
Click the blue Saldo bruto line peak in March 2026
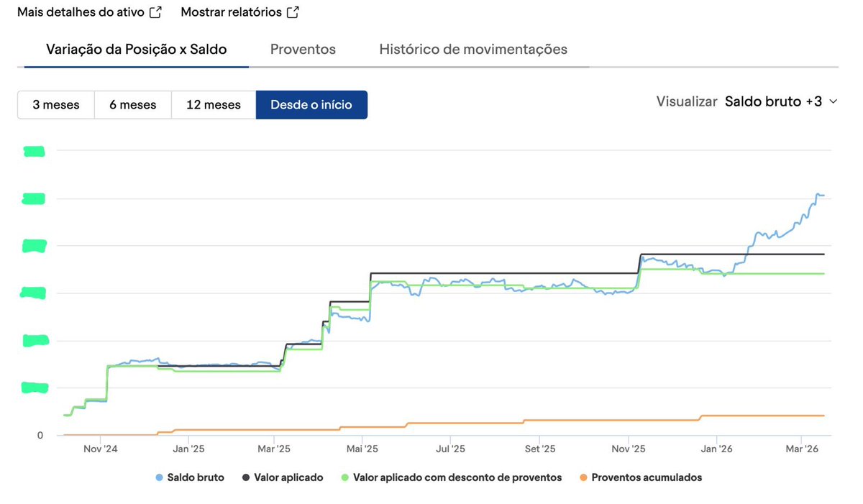[818, 194]
